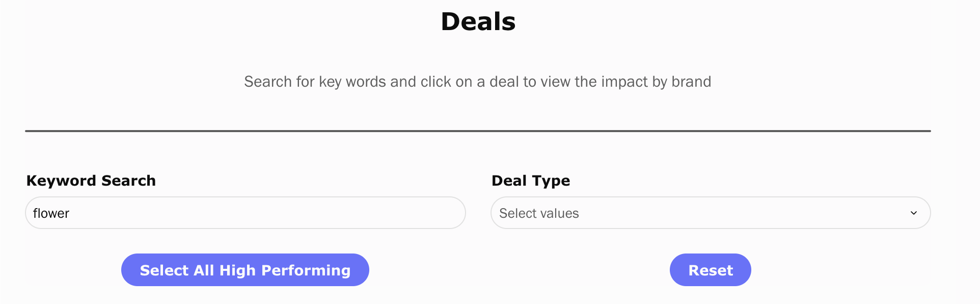Open the Deal Type dropdown
The height and width of the screenshot is (304, 980).
click(710, 213)
